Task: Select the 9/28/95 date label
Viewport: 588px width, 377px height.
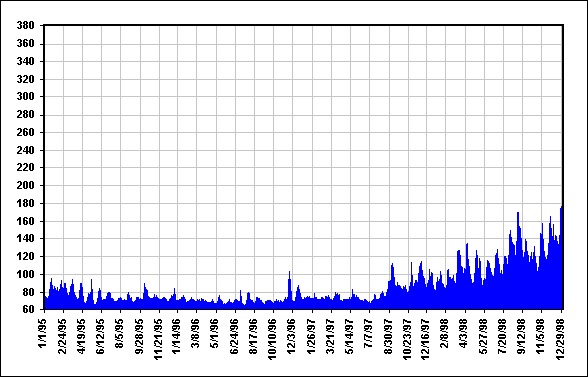Action: click(139, 335)
